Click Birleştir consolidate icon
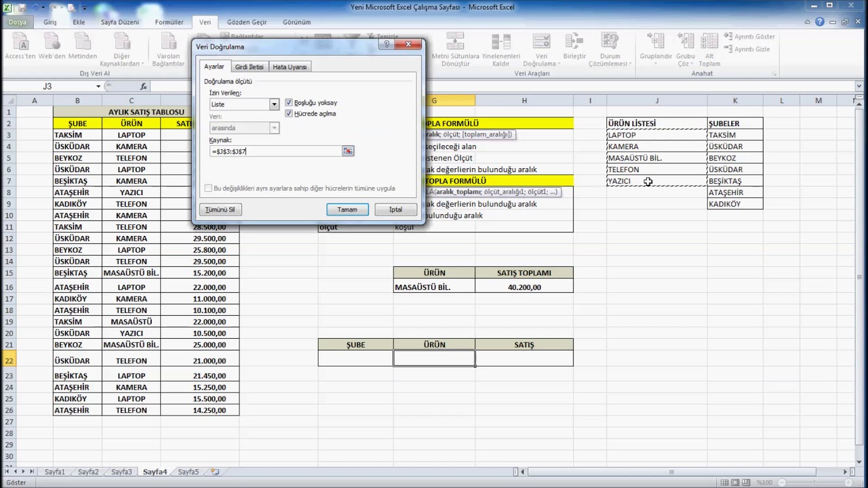This screenshot has height=488, width=868. click(574, 46)
